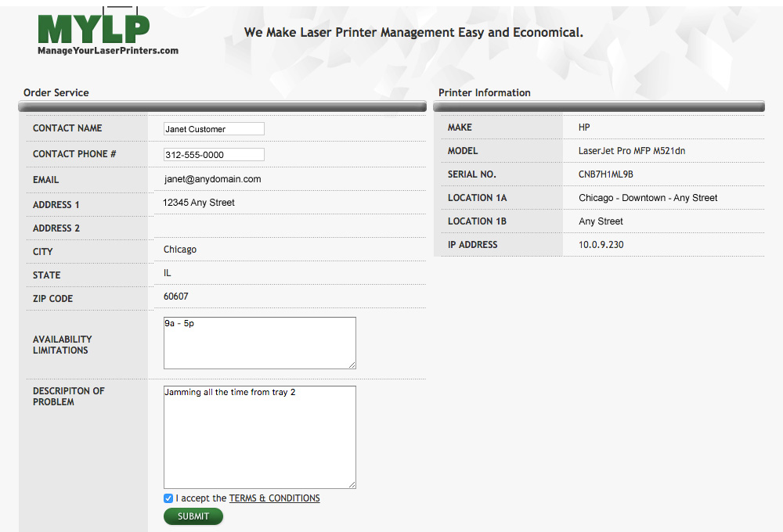
Task: Click the Printer Information section heading
Action: [x=484, y=92]
